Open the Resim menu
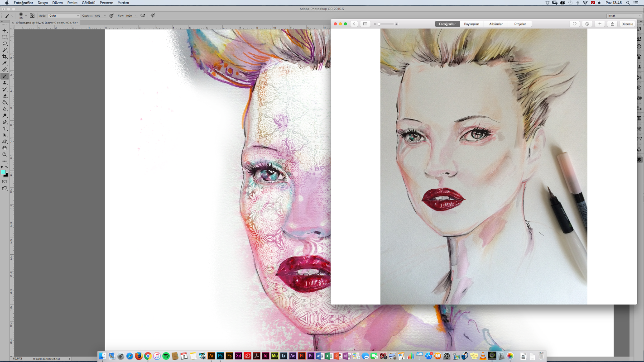 click(x=72, y=3)
